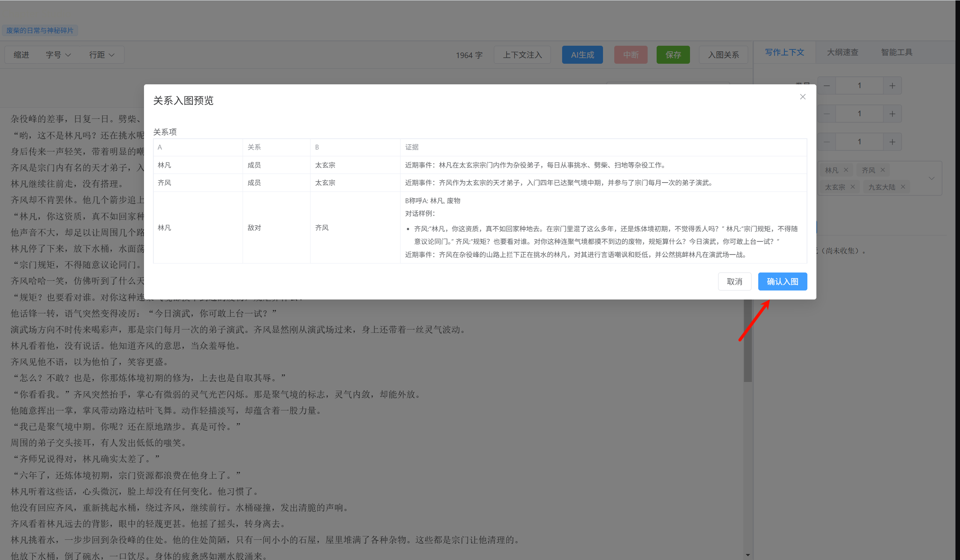
Task: Click the 取消 button in dialog
Action: coord(735,281)
